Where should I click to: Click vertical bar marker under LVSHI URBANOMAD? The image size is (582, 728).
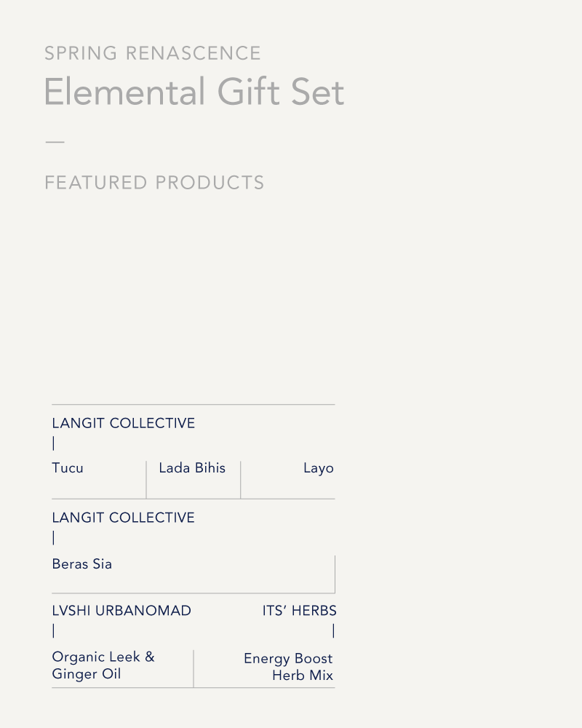54,630
